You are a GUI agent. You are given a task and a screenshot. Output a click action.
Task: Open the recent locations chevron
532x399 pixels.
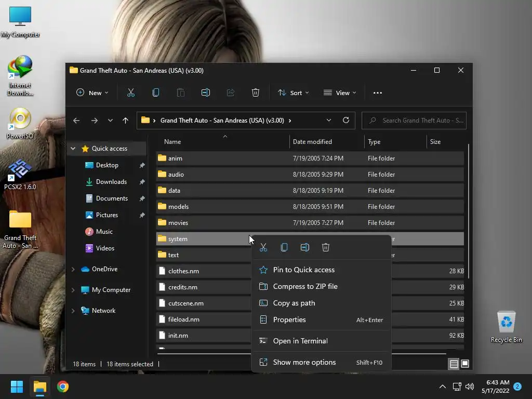(x=110, y=121)
